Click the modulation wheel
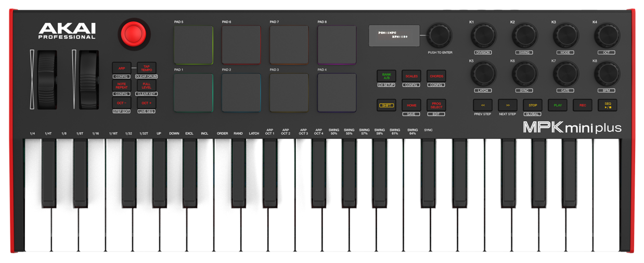The height and width of the screenshot is (263, 644). coord(89,80)
